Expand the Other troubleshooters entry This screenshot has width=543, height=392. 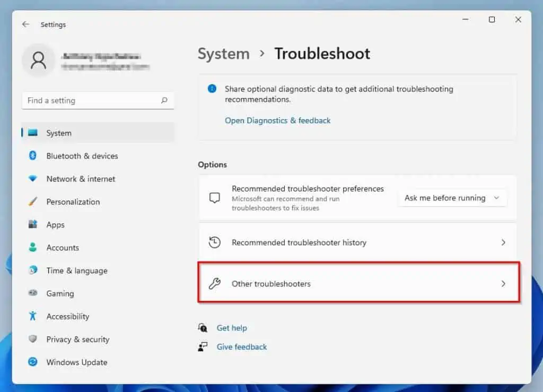(359, 283)
